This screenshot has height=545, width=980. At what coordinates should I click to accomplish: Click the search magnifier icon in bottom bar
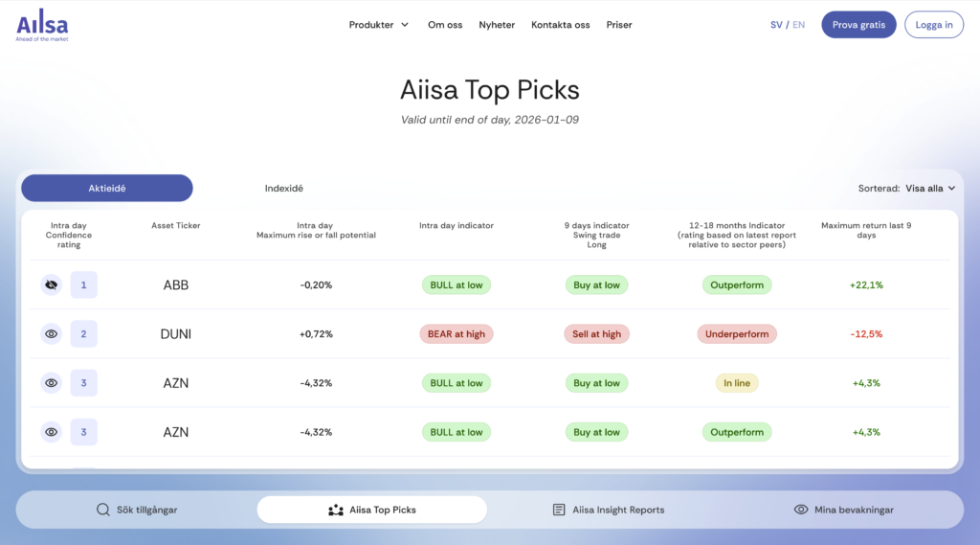(x=103, y=510)
